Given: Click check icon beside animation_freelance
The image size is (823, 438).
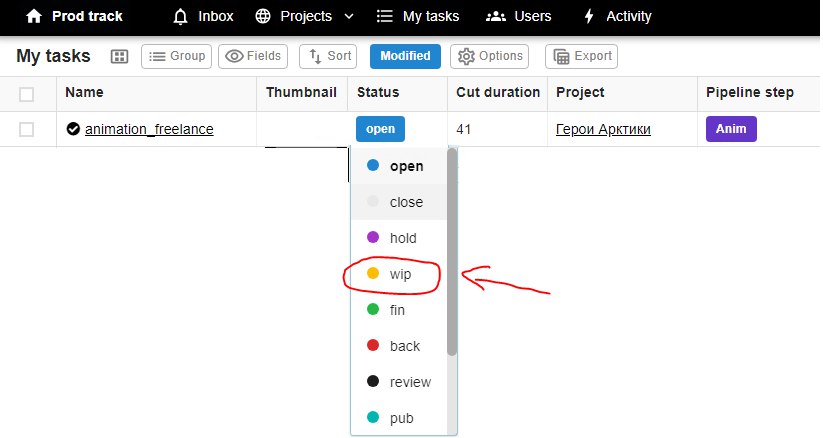Looking at the screenshot, I should click(73, 129).
